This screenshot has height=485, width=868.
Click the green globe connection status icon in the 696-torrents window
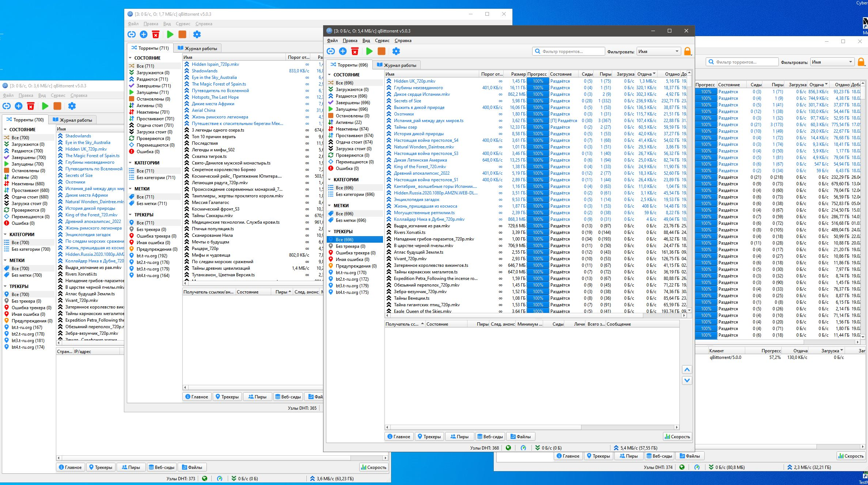(508, 448)
